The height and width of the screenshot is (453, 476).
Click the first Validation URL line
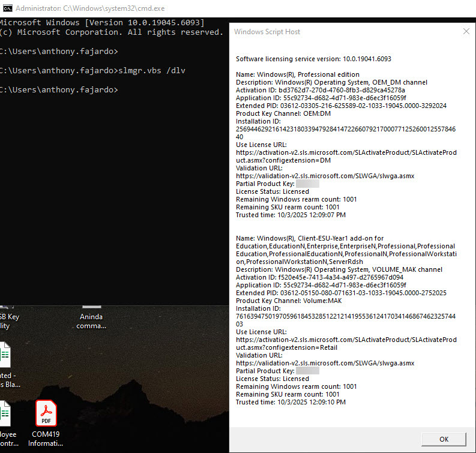(325, 176)
